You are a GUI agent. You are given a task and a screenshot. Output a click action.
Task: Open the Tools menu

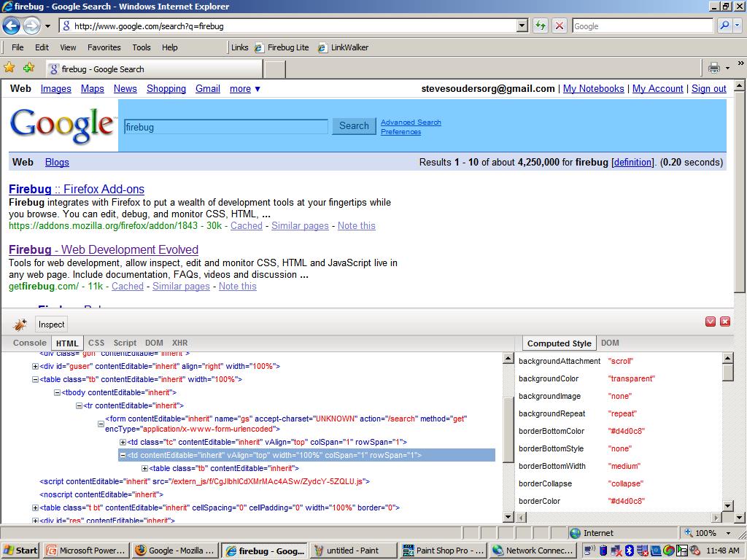[x=142, y=47]
